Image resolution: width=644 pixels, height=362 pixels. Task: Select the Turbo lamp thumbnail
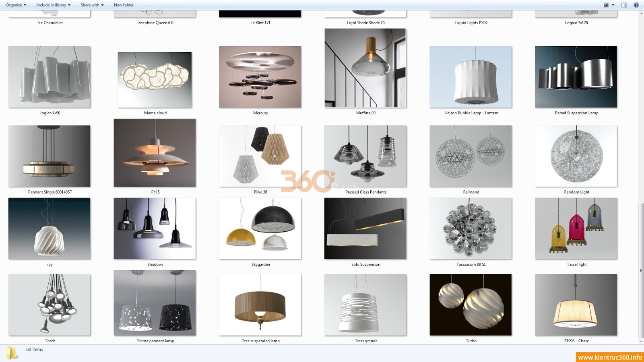(x=471, y=305)
